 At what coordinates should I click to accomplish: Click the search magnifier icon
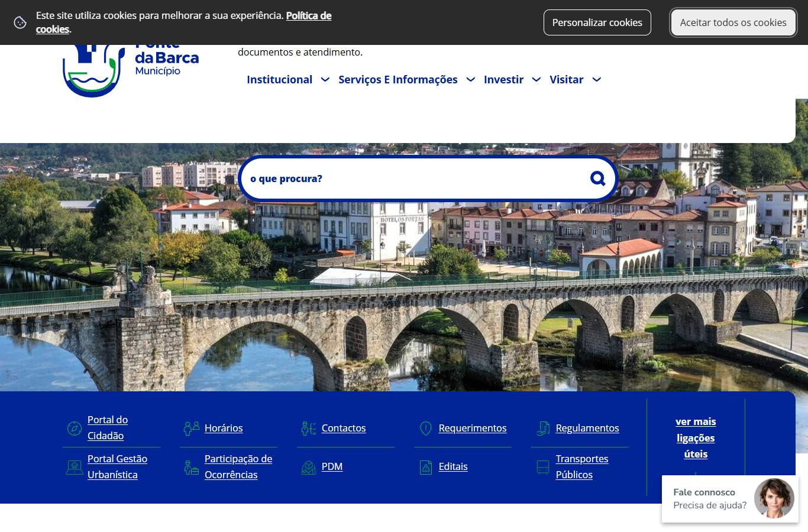597,179
